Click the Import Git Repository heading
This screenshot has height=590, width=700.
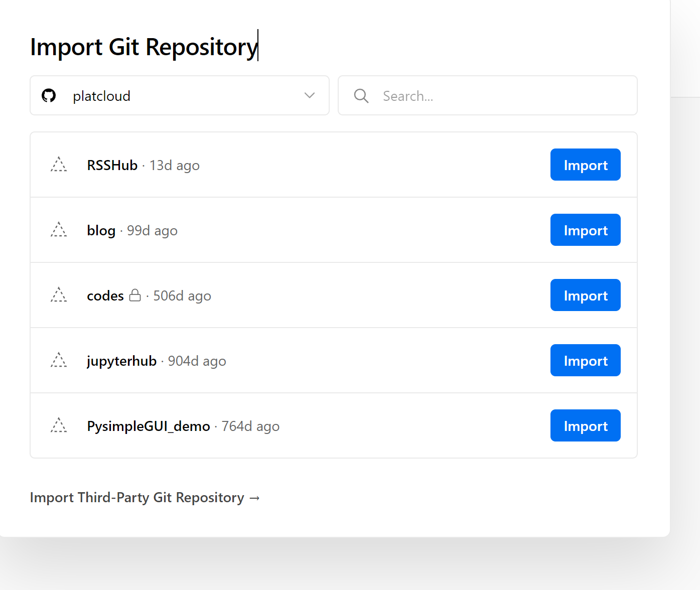point(144,47)
